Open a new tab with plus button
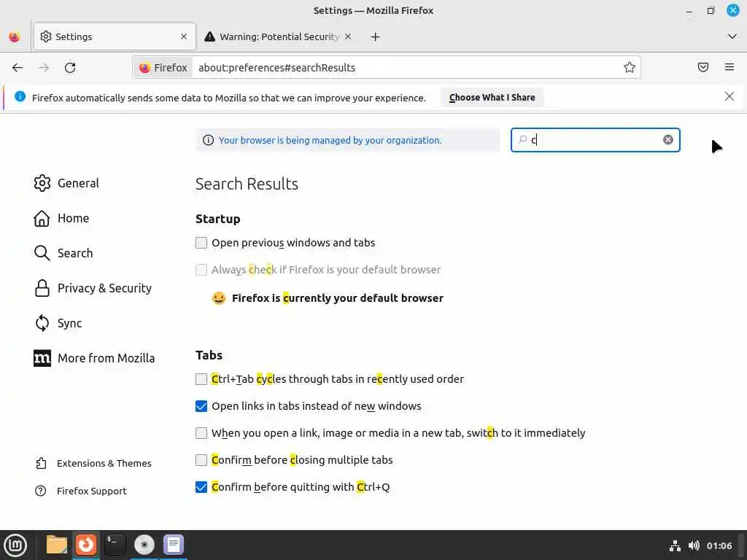Viewport: 747px width, 560px height. point(376,36)
